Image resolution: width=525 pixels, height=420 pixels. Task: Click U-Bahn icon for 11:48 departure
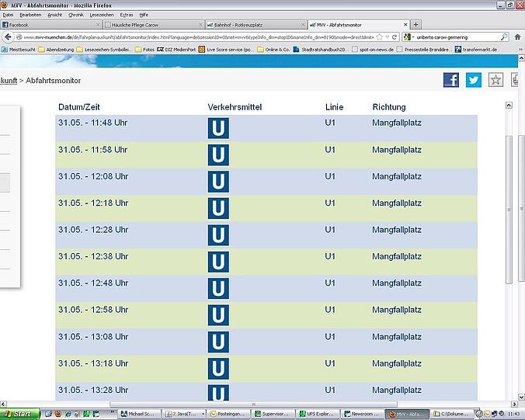[218, 129]
